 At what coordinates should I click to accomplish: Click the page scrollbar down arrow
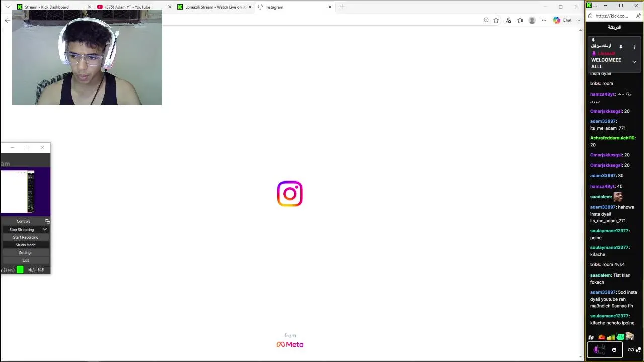coord(580,357)
